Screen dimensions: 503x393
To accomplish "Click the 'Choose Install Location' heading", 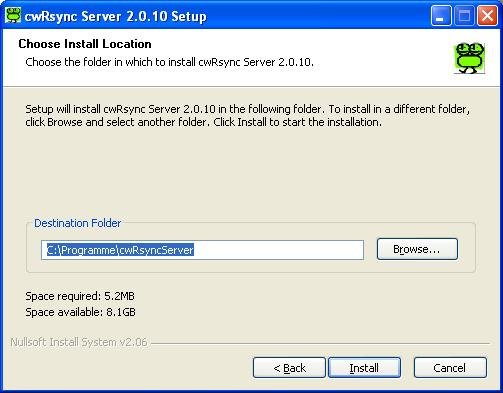I will [85, 44].
